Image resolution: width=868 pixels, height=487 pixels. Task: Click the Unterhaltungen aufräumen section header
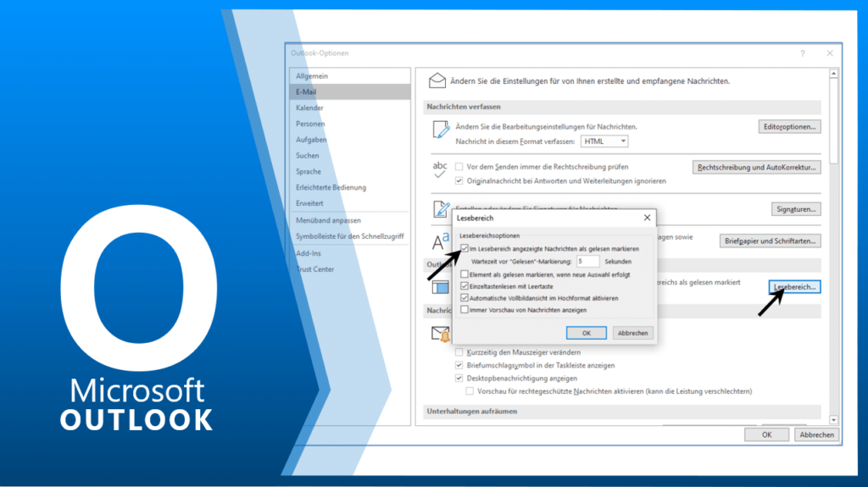click(x=623, y=412)
